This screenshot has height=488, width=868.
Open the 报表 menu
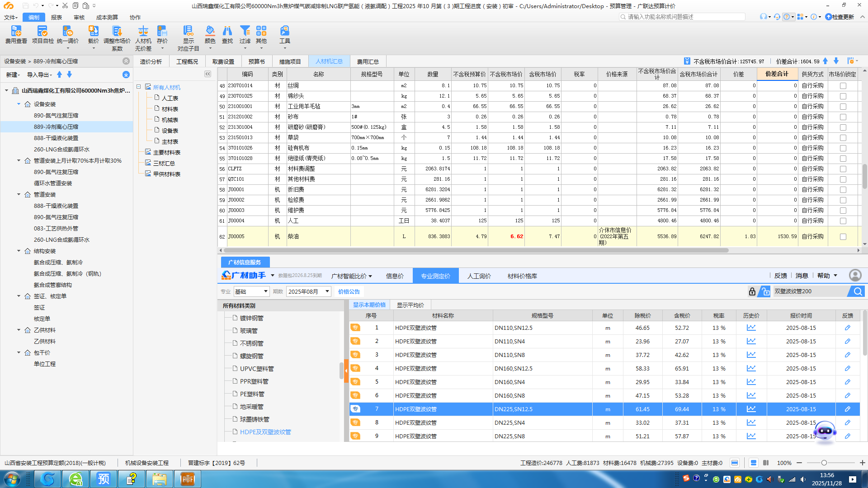57,17
